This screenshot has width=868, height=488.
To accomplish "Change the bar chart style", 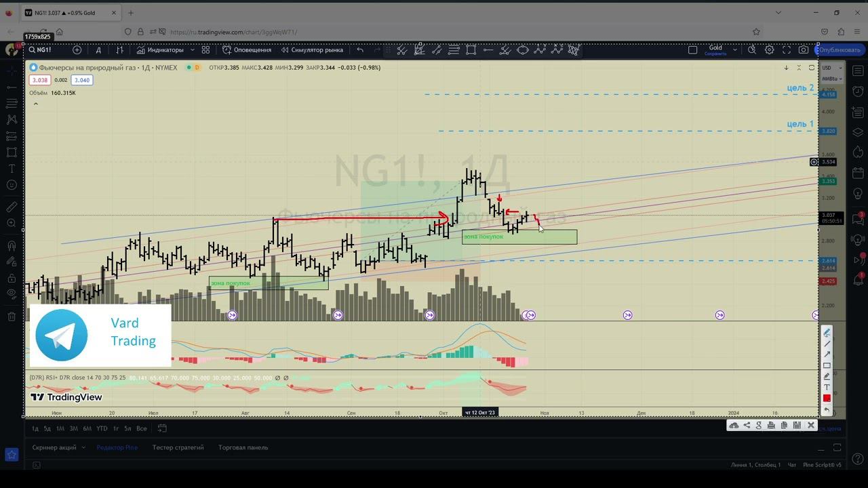I will pos(119,49).
